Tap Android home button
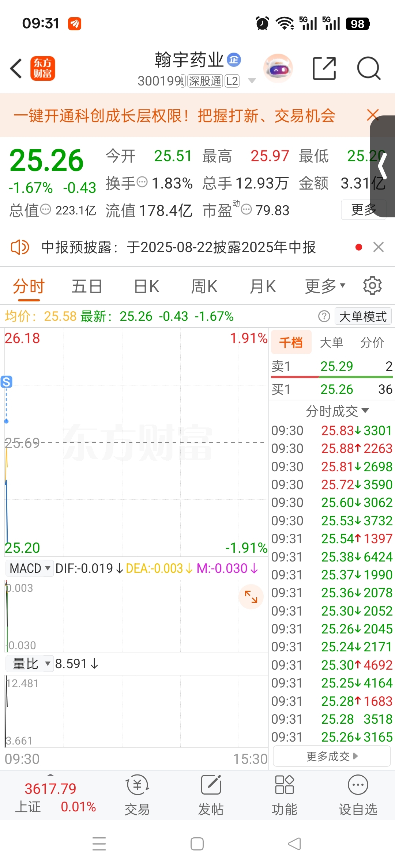 click(197, 844)
